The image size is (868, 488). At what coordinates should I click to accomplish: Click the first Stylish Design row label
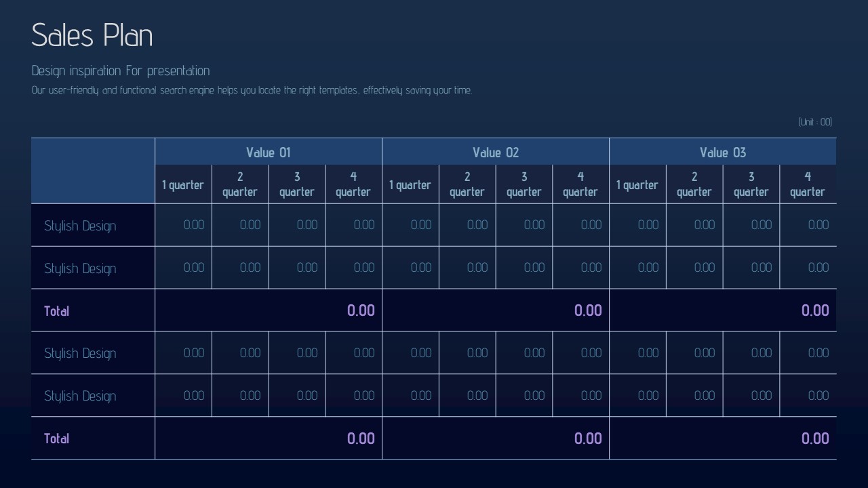(80, 226)
